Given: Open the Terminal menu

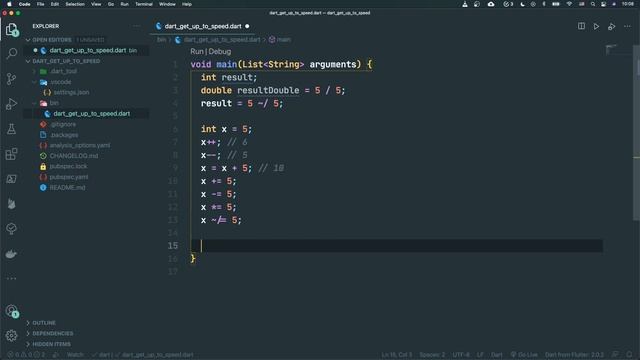Looking at the screenshot, I should point(144,4).
